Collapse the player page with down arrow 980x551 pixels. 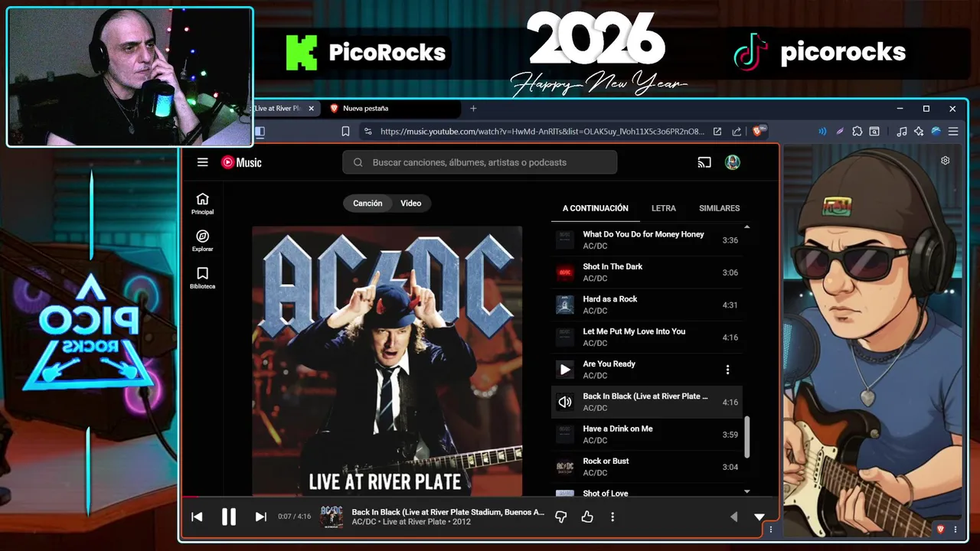(759, 517)
